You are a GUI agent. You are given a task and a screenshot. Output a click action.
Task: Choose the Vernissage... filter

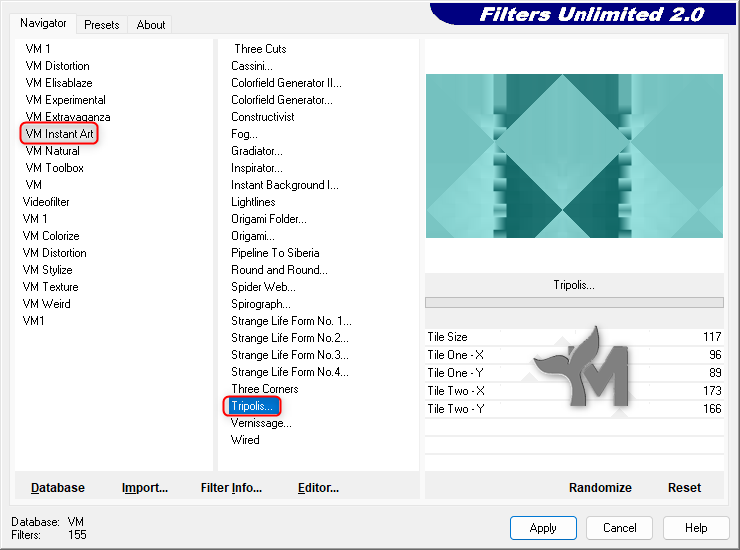[x=261, y=423]
